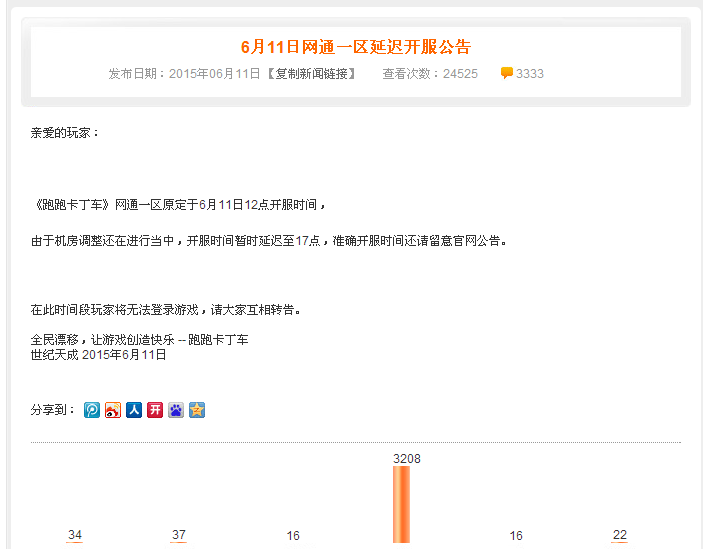Click the line 在此时间段玩家将无法登录游戏
The width and height of the screenshot is (703, 549).
(x=165, y=310)
